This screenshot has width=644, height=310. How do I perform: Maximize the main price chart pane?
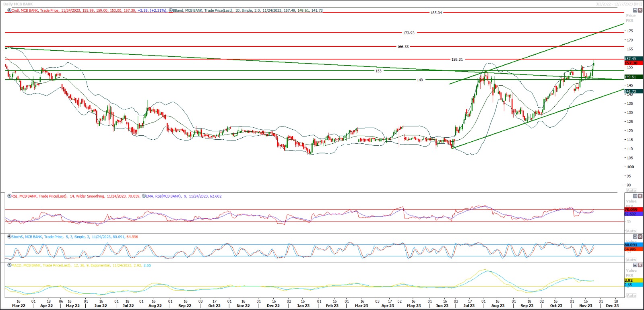pos(635,10)
